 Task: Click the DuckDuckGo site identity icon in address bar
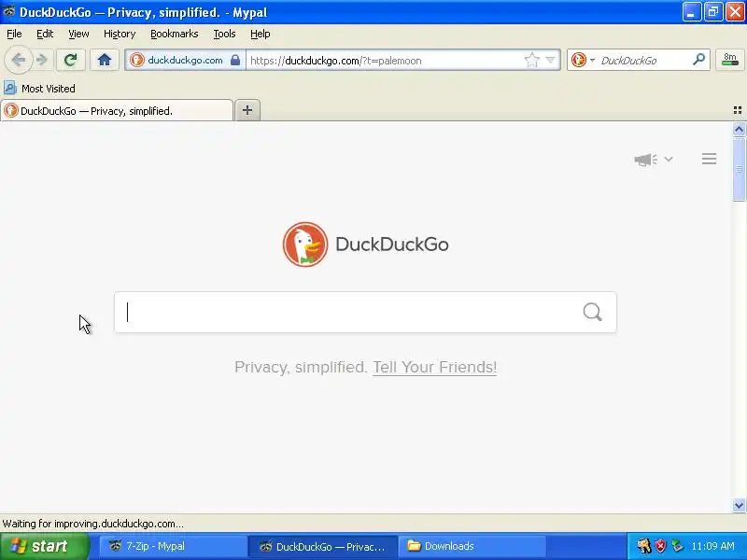[137, 60]
